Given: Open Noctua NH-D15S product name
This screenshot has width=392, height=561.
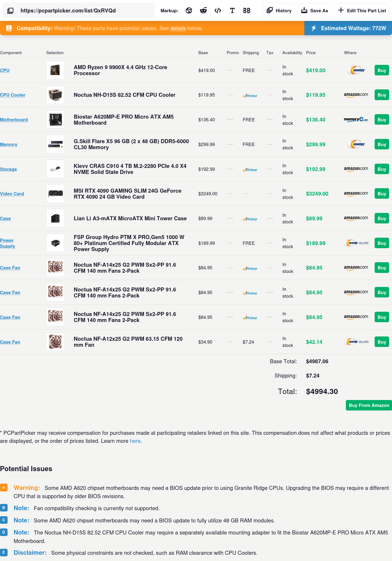Looking at the screenshot, I should pos(124,95).
